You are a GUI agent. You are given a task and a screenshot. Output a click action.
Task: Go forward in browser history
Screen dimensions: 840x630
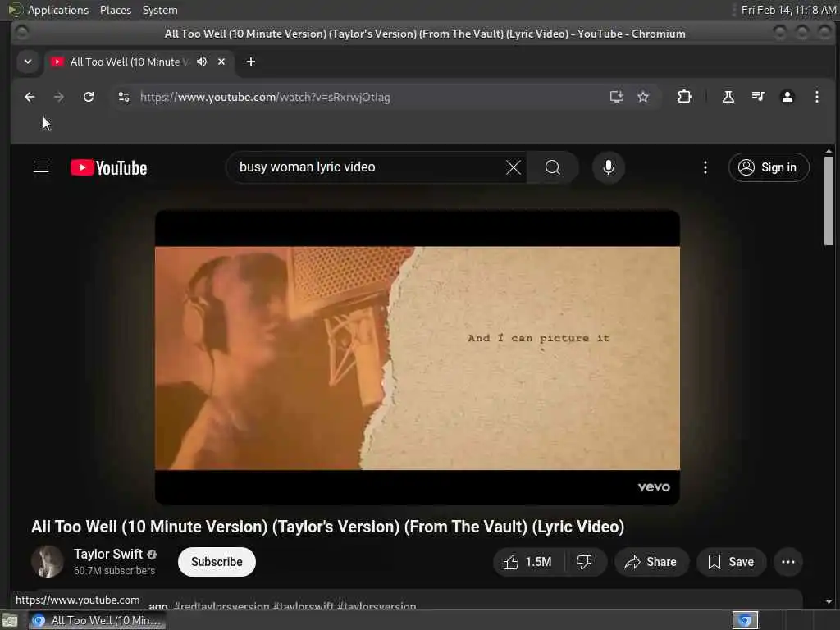coord(59,97)
